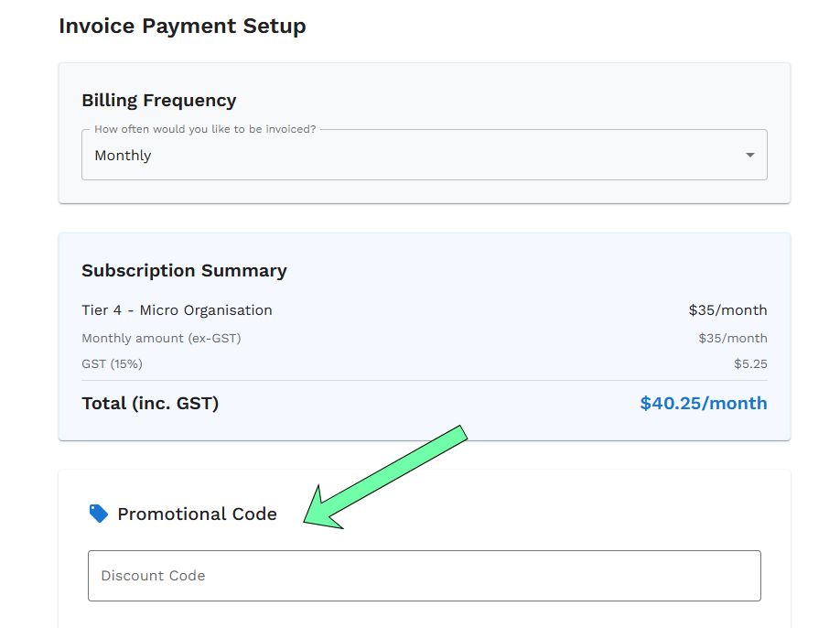The image size is (840, 628).
Task: Click the $5.25 GST amount
Action: tap(749, 364)
